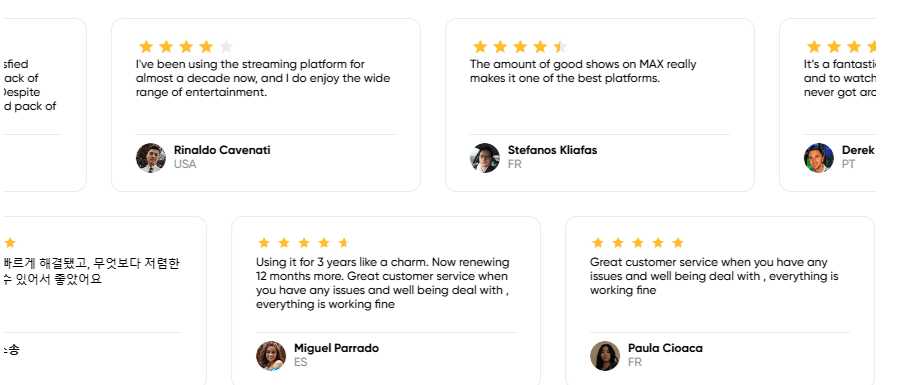Click the grey fifth star in Rinaldo's rating
Viewport: 898px width, 385px height.
226,46
